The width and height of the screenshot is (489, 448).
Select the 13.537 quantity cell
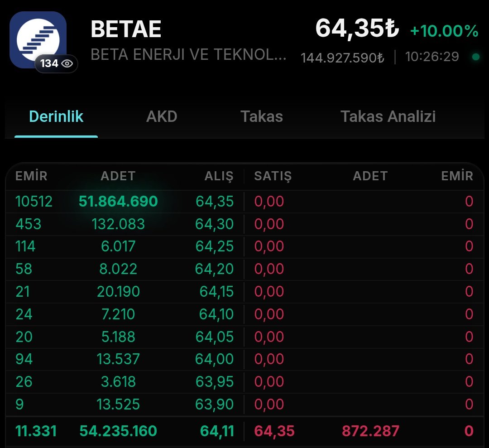(x=118, y=359)
